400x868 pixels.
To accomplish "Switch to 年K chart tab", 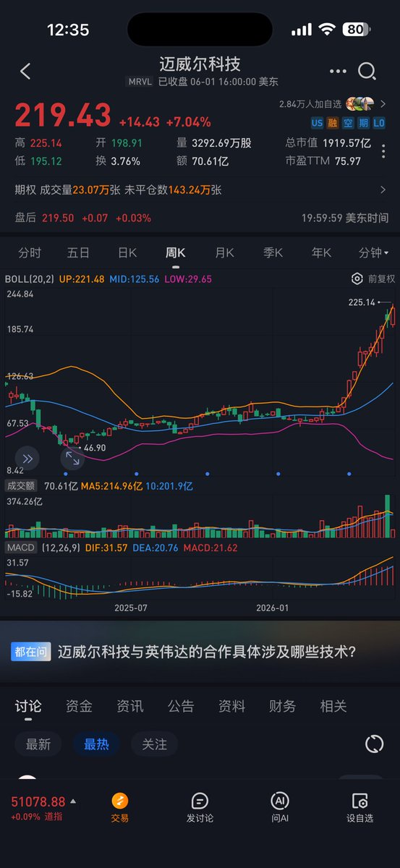I will coord(321,252).
